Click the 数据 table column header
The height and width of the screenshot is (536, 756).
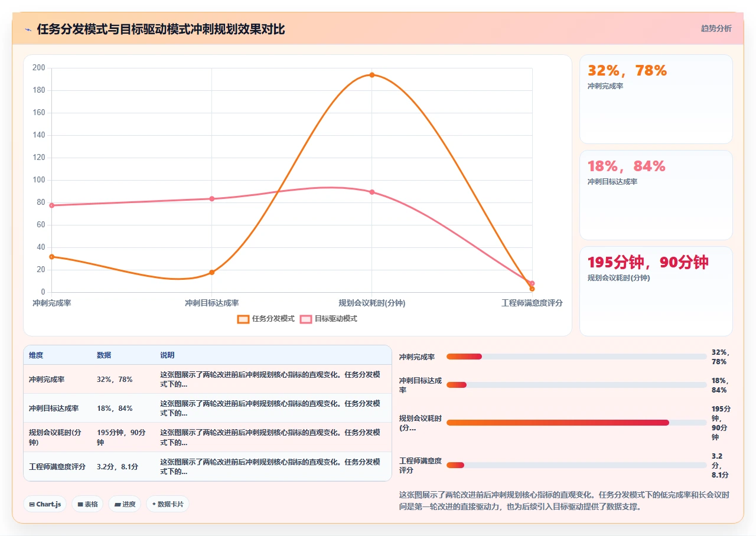tap(104, 355)
